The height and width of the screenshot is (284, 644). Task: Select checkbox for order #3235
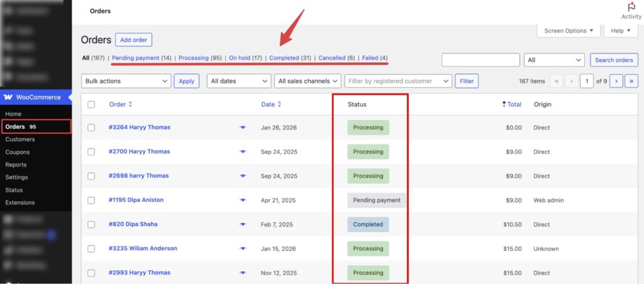click(91, 249)
